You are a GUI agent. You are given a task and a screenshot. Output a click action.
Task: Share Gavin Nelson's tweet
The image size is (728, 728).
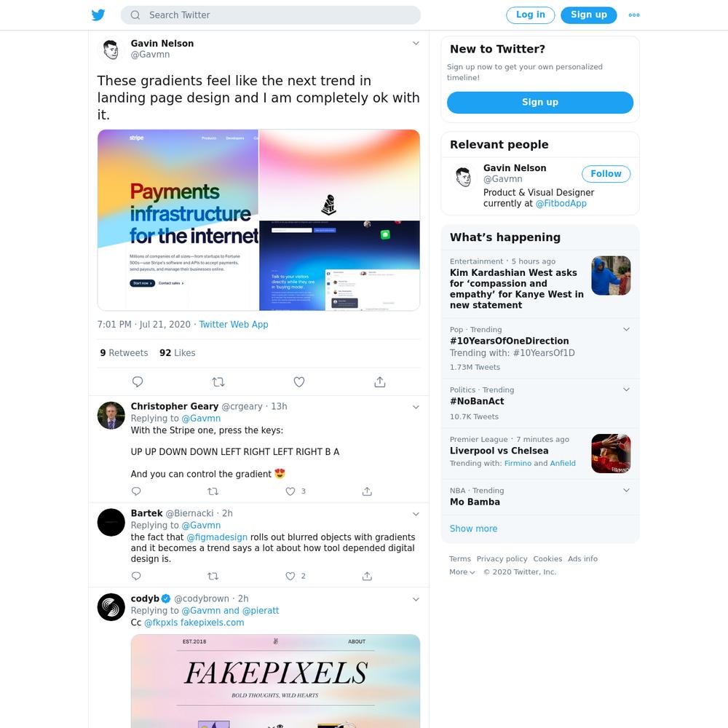click(x=380, y=381)
